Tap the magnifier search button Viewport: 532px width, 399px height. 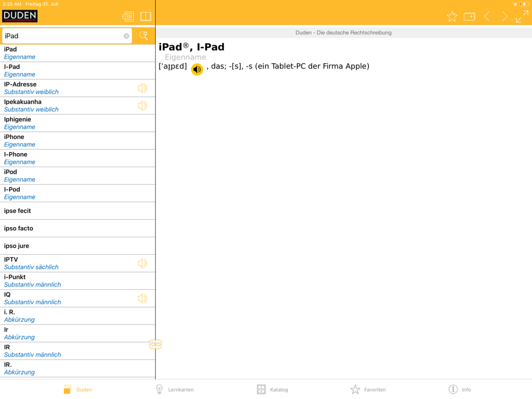pyautogui.click(x=144, y=36)
